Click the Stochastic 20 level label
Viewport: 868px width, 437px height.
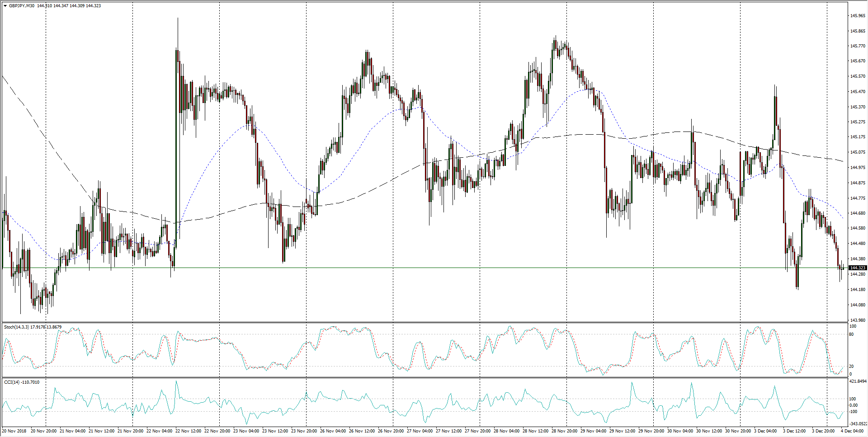tap(851, 367)
